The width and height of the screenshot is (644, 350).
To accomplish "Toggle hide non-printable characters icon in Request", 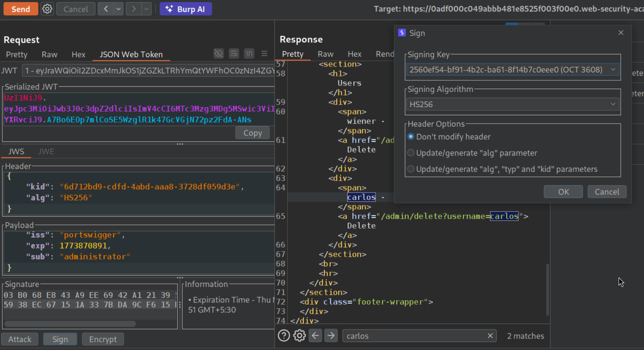I will pos(219,54).
